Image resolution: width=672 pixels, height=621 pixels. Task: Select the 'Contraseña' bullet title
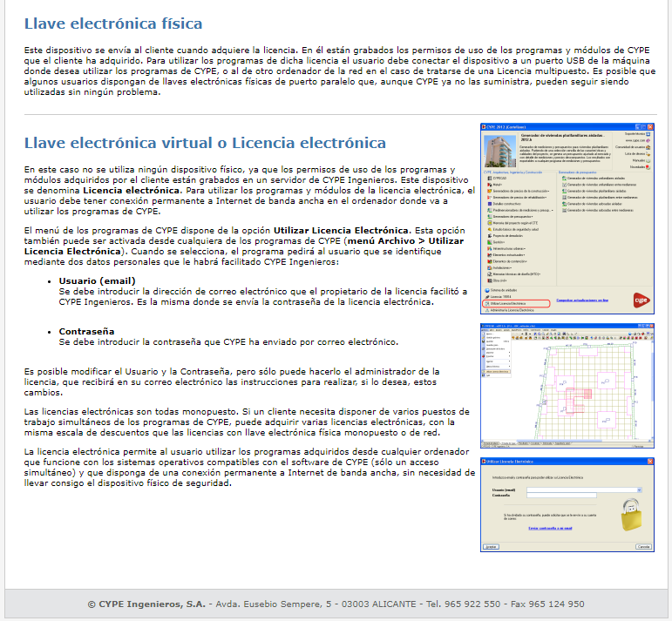click(86, 332)
